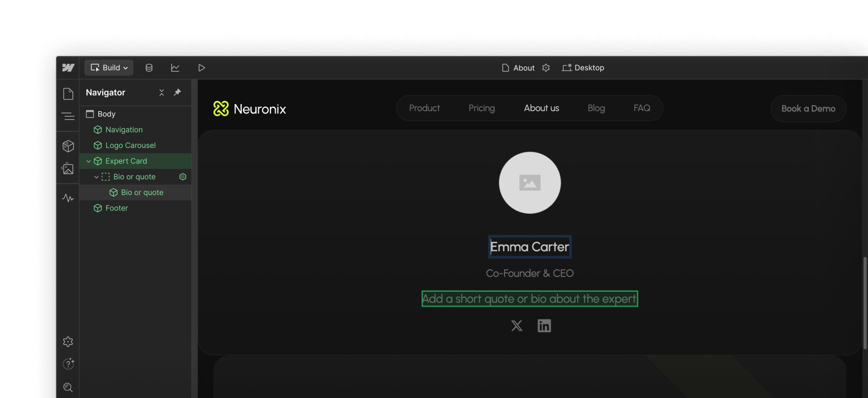Click the About us nav link
Screen dimensions: 868x398
coord(542,108)
